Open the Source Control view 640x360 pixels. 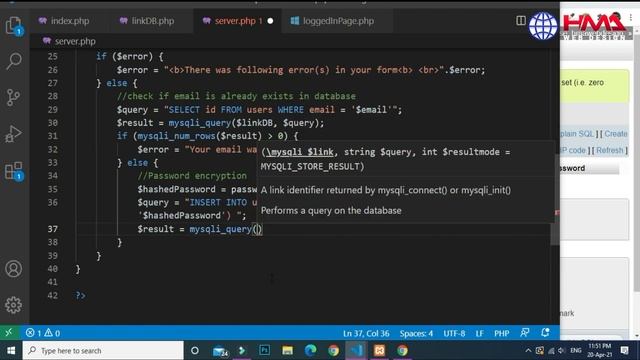pos(13,98)
